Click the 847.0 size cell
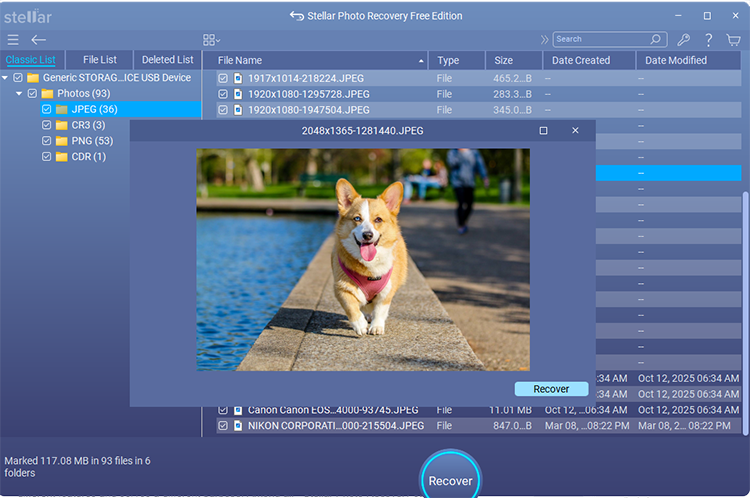 [x=512, y=425]
